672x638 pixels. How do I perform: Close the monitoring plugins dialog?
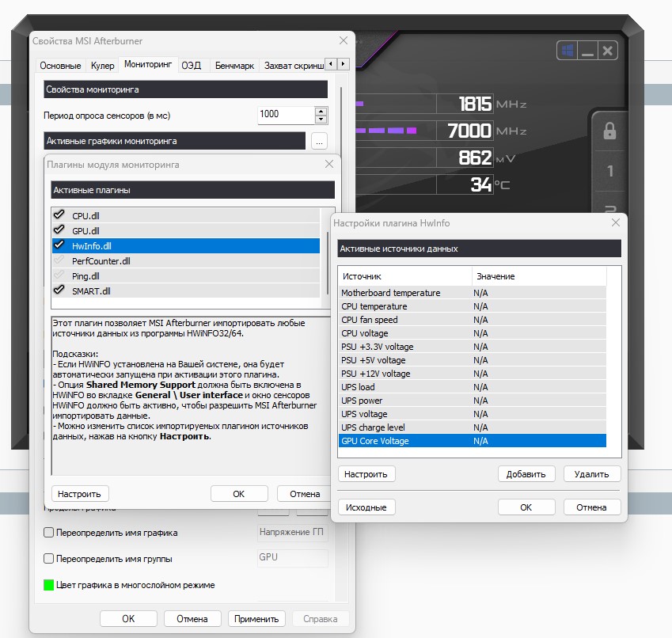[x=328, y=164]
